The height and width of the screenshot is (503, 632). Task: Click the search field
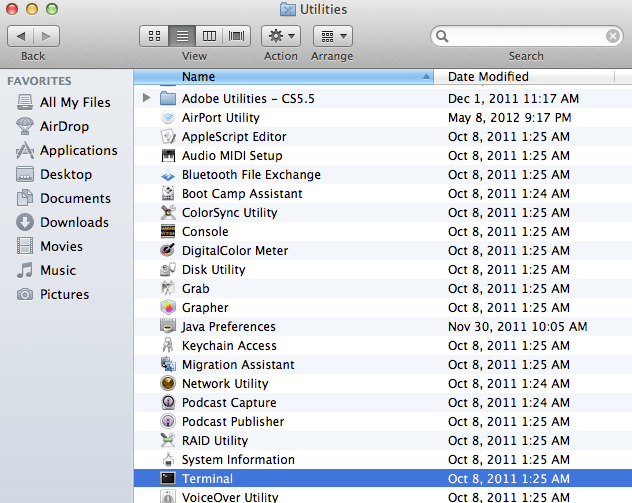point(526,36)
